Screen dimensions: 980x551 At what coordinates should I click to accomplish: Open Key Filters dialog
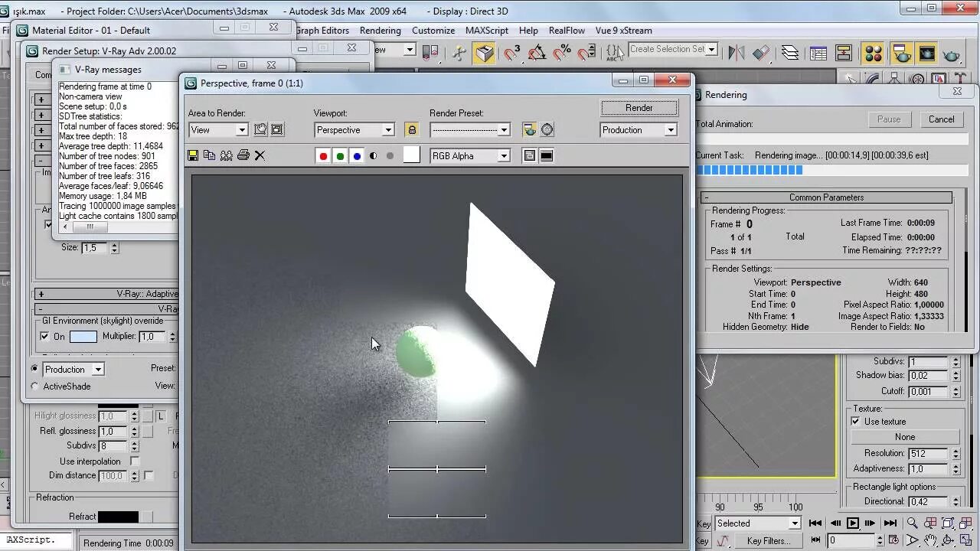coord(769,541)
